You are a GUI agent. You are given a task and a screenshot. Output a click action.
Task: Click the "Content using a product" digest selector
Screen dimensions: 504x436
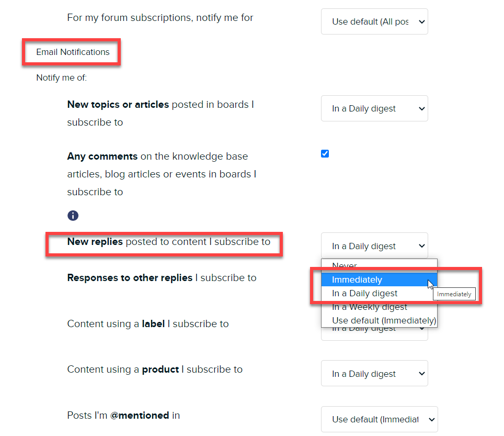374,373
